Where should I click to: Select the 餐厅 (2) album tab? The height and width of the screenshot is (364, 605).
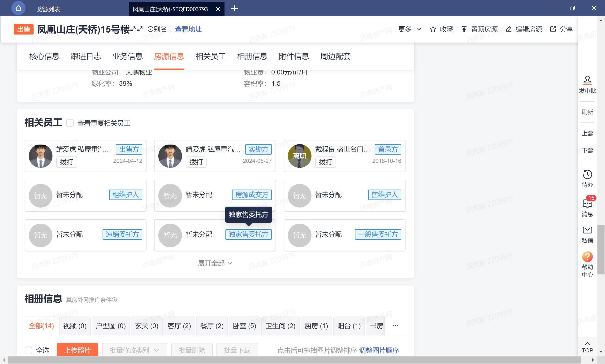212,326
